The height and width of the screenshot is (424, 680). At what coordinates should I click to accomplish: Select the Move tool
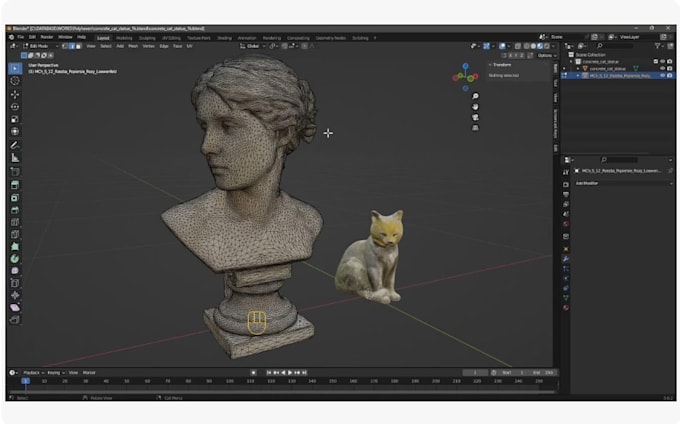coord(15,94)
